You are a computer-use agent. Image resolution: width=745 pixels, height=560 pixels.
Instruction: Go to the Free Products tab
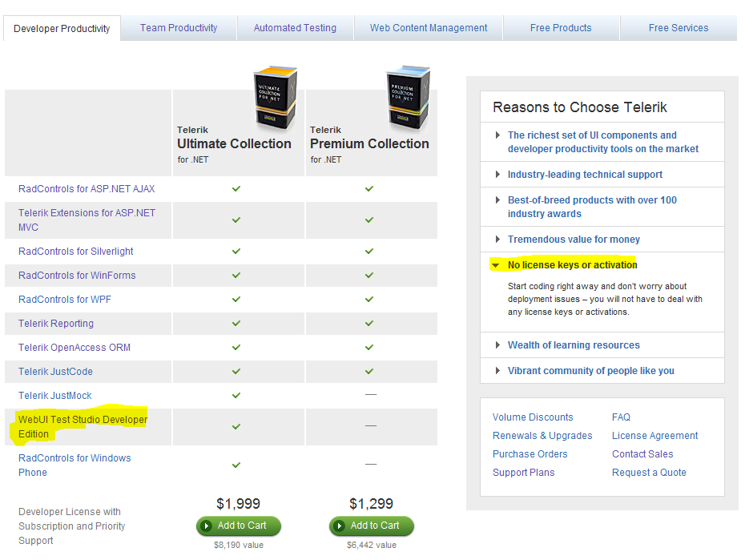tap(561, 28)
